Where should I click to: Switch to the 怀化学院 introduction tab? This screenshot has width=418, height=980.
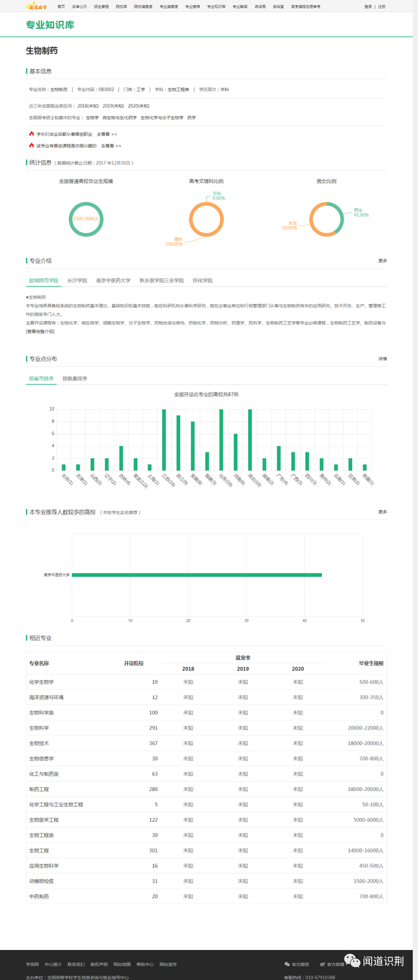pos(202,280)
